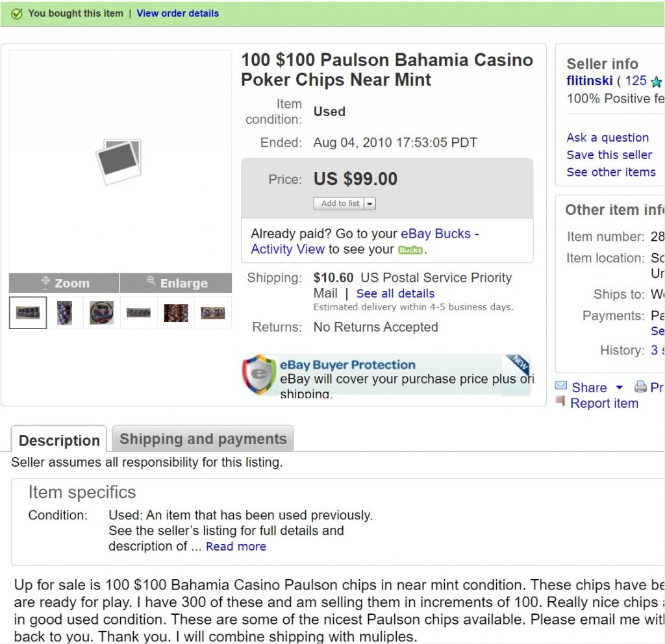Click the seller's feedback star icon

[656, 81]
